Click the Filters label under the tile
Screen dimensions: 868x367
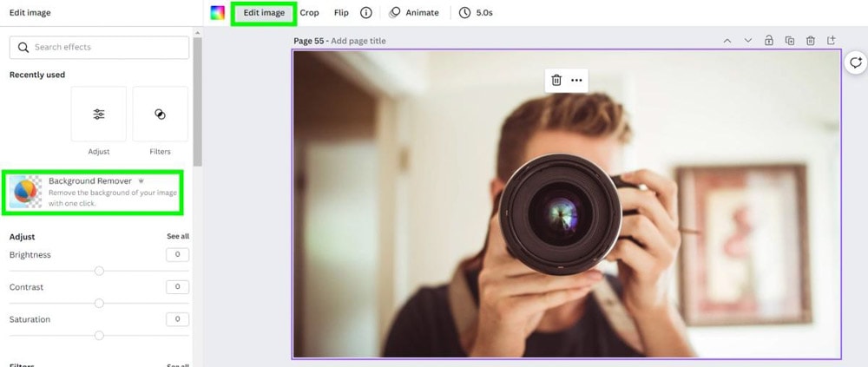[x=160, y=152]
